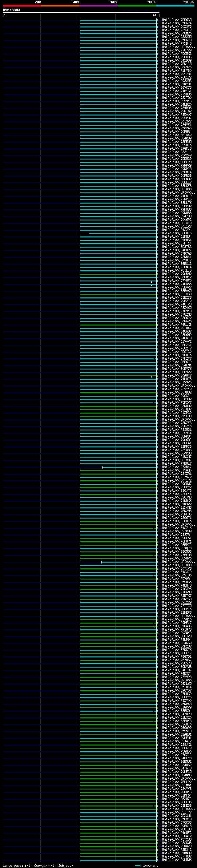The width and height of the screenshot is (197, 868).
Task: Select the UniRef100_Q8KEG8 label
Action: pos(177,806)
